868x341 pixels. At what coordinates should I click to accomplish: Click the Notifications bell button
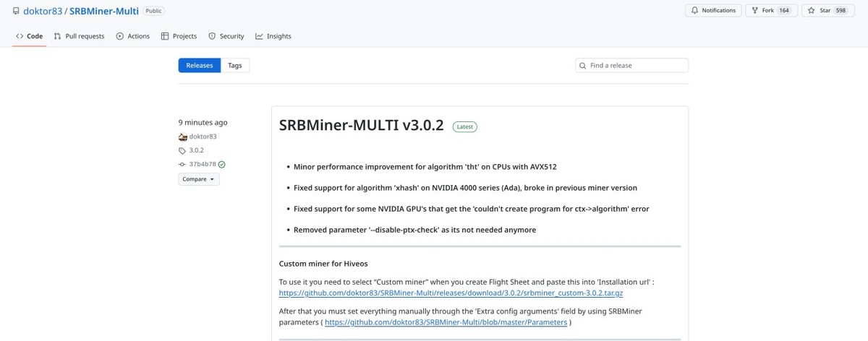click(713, 11)
